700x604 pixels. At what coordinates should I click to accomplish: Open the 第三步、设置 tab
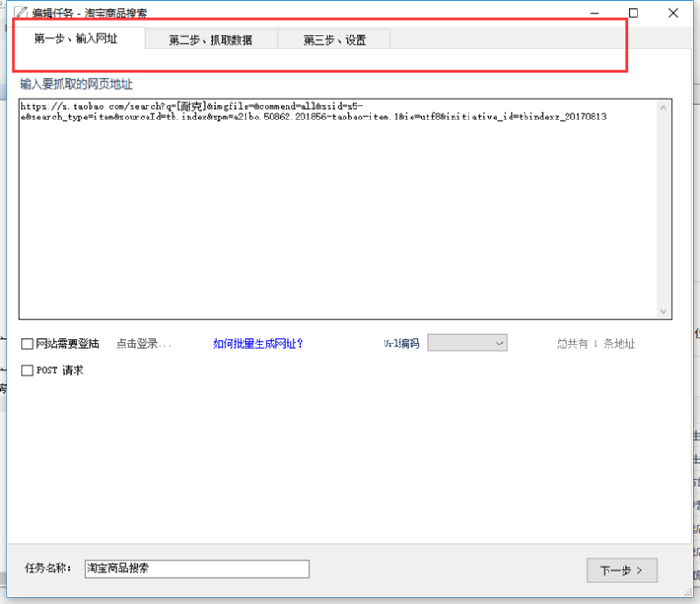pyautogui.click(x=334, y=40)
